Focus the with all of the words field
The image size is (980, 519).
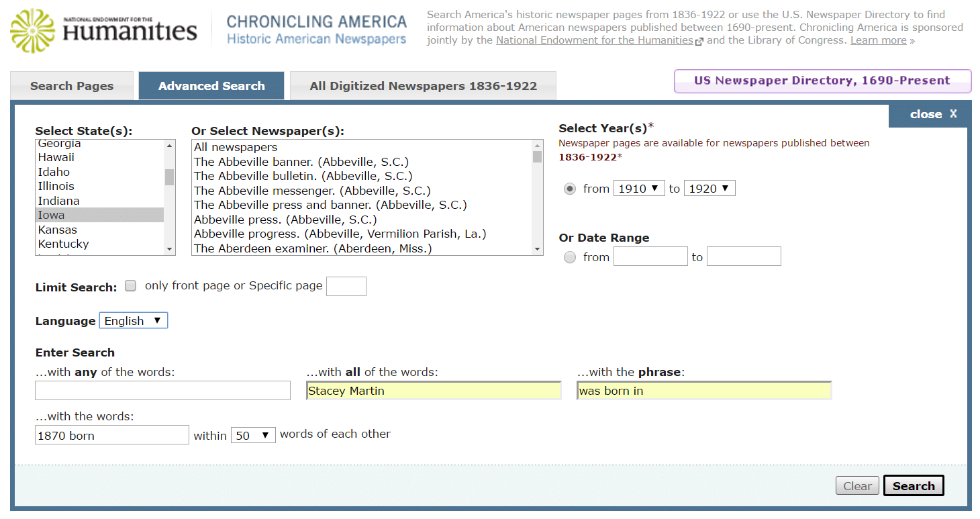coord(434,391)
